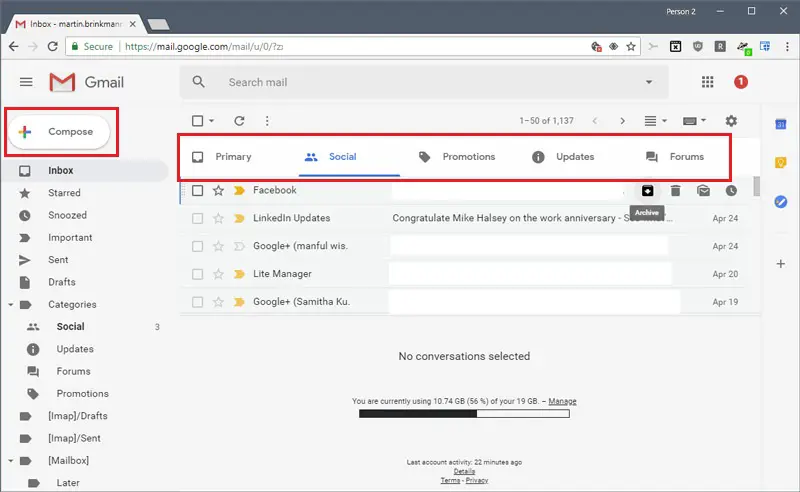The width and height of the screenshot is (800, 492).
Task: Open Google Tasks side panel
Action: coord(781,202)
